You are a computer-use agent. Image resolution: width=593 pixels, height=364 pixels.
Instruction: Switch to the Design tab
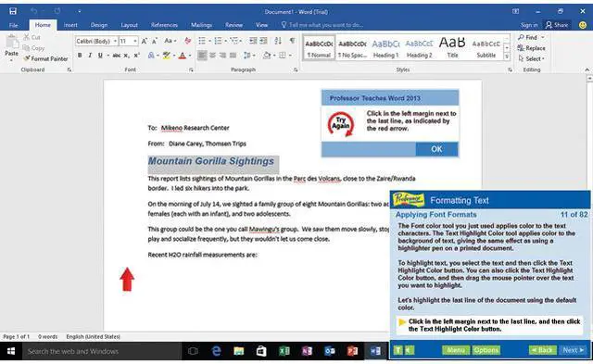[x=99, y=25]
